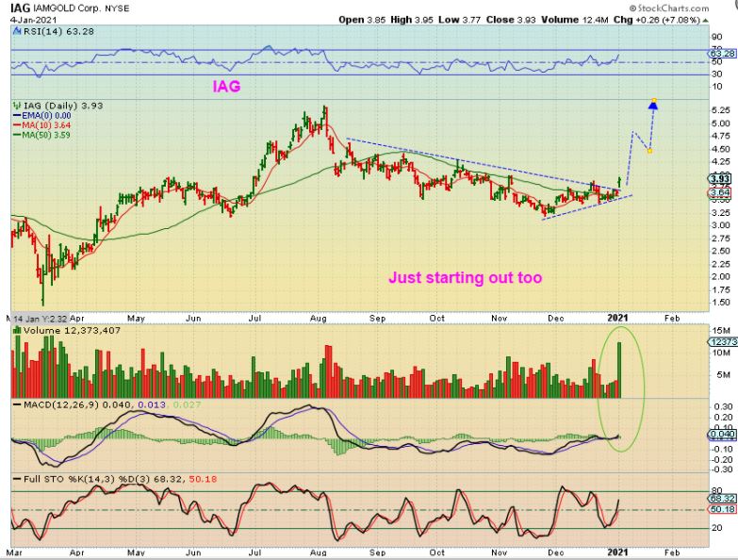Click the Volume 12,373,407 panel label
Image resolution: width=738 pixels, height=560 pixels.
point(72,330)
